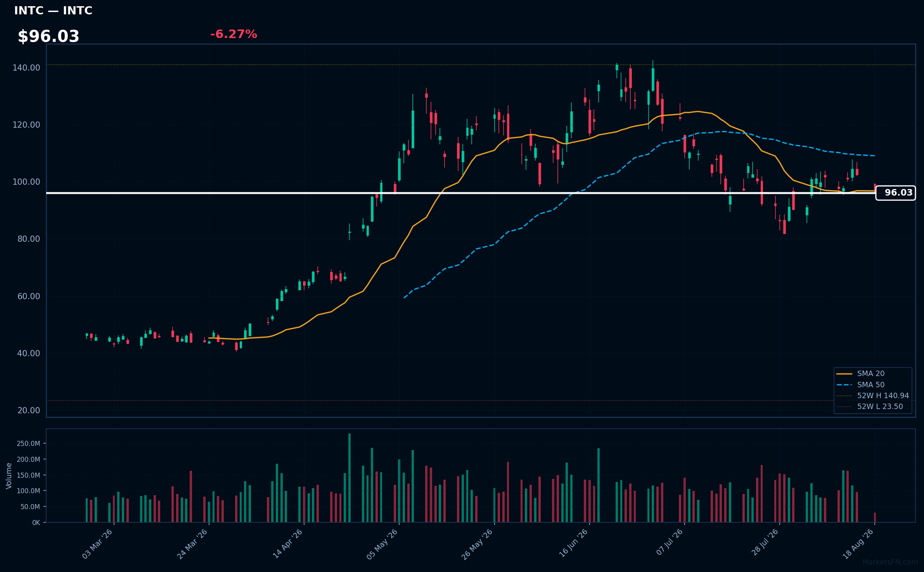
Task: Click the orange SMA 20 line sample in legend
Action: [x=844, y=374]
